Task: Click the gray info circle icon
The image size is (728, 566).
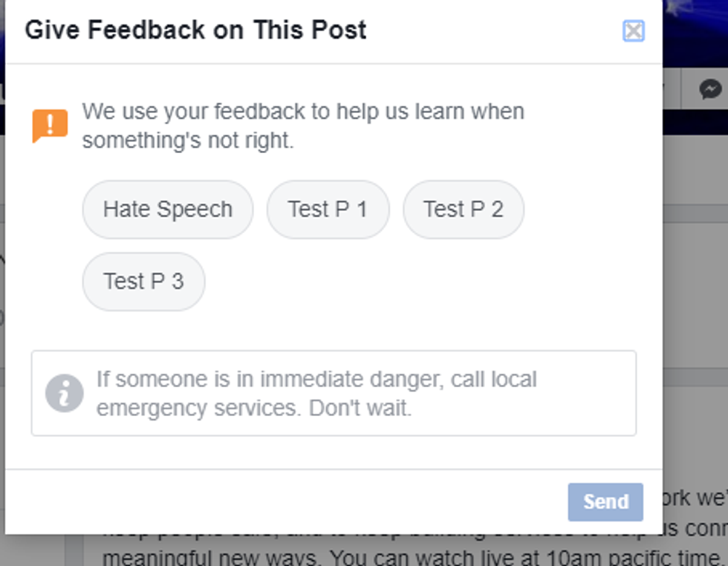Action: tap(64, 393)
